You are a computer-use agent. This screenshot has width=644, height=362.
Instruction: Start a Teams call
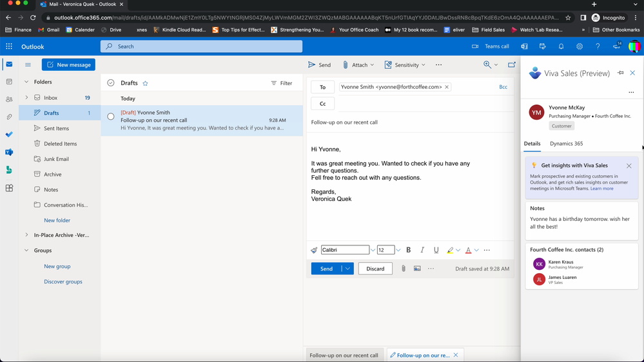click(491, 46)
